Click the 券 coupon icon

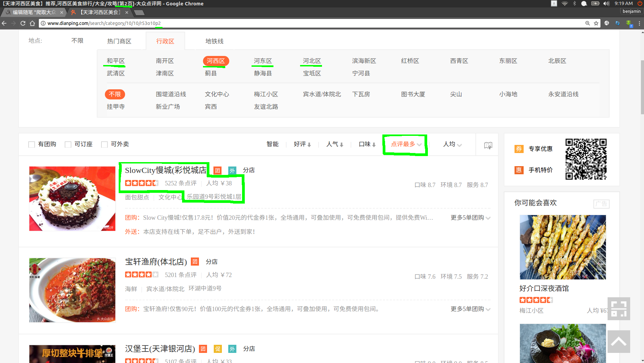pos(519,149)
